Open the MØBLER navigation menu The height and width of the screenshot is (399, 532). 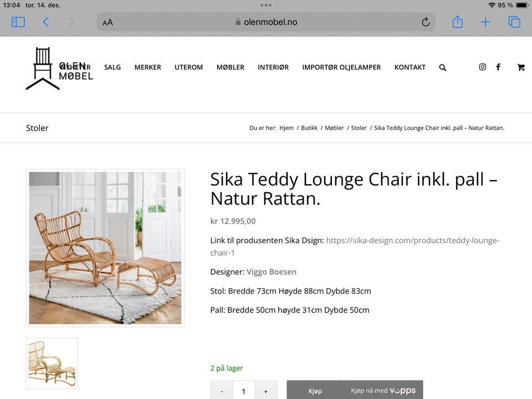point(231,67)
